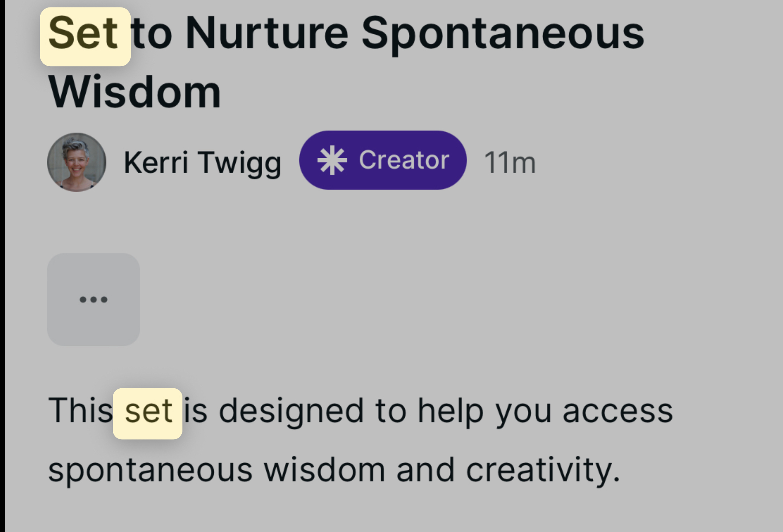Image resolution: width=783 pixels, height=532 pixels.
Task: Click the word "Spontaneous" in the title
Action: pyautogui.click(x=502, y=34)
